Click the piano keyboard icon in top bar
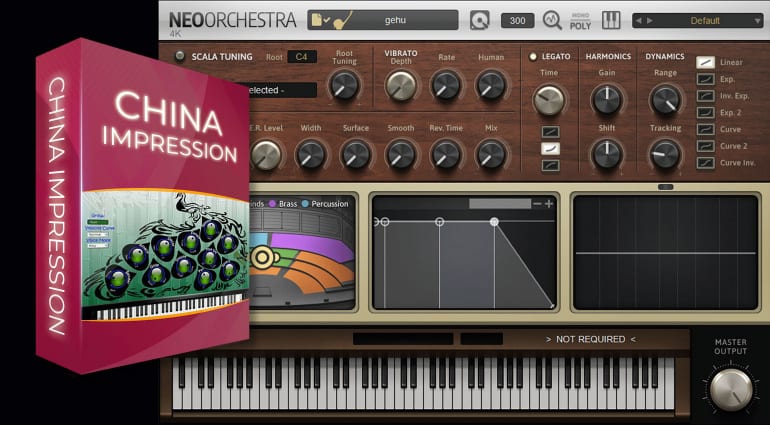This screenshot has height=425, width=770. click(x=611, y=20)
